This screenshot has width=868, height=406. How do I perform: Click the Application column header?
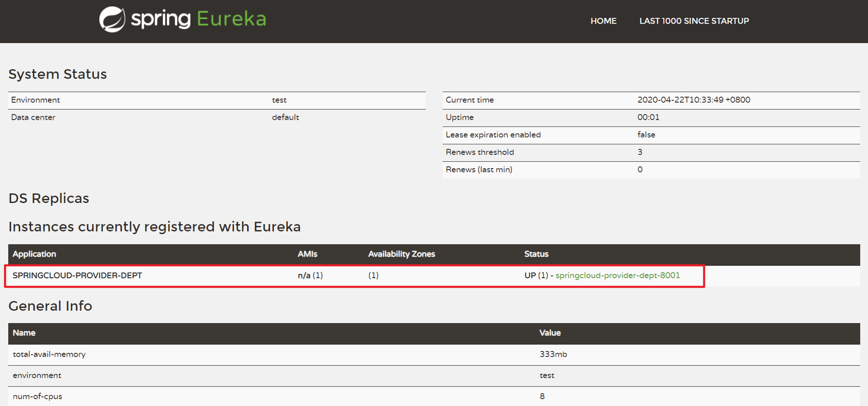[x=34, y=254]
